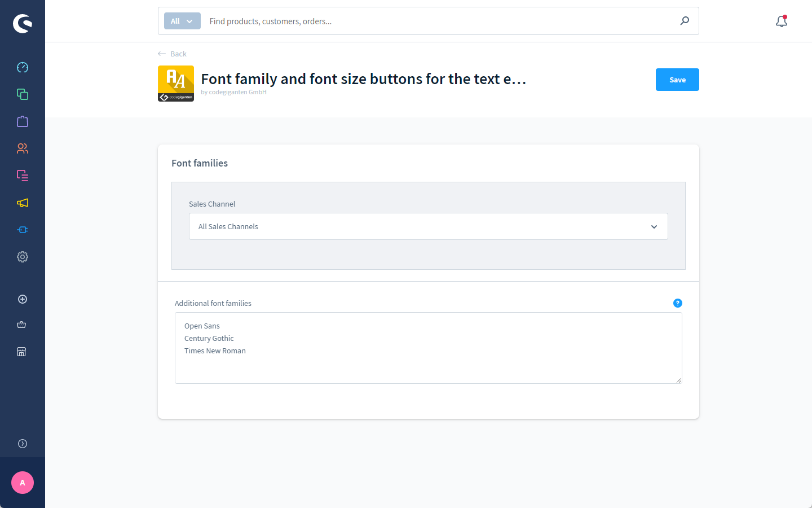Focus the global search input field

pyautogui.click(x=440, y=21)
